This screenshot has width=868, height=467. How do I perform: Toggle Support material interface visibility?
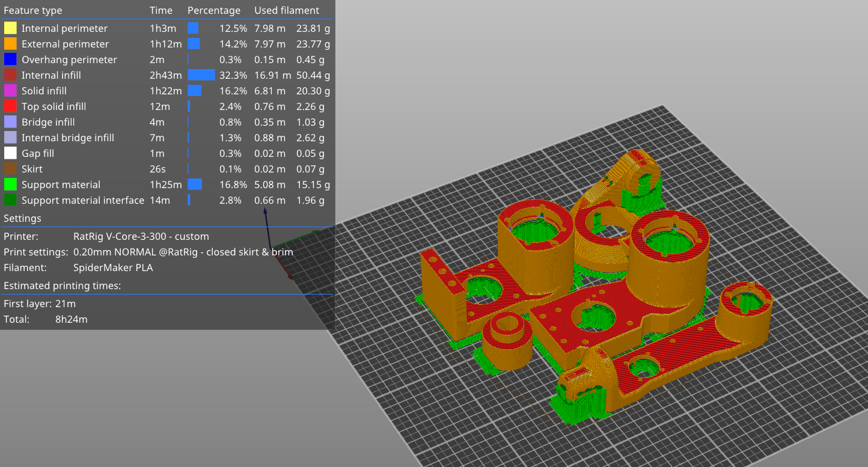click(82, 200)
